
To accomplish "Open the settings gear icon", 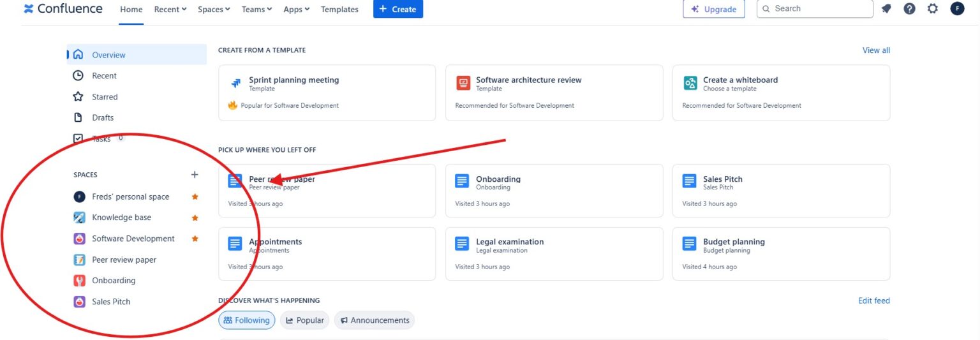I will [933, 9].
